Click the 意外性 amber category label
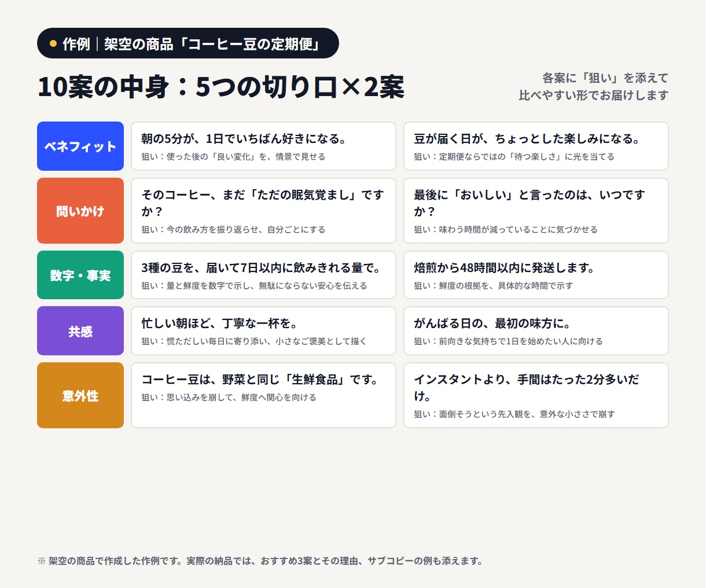The height and width of the screenshot is (588, 706). 80,395
